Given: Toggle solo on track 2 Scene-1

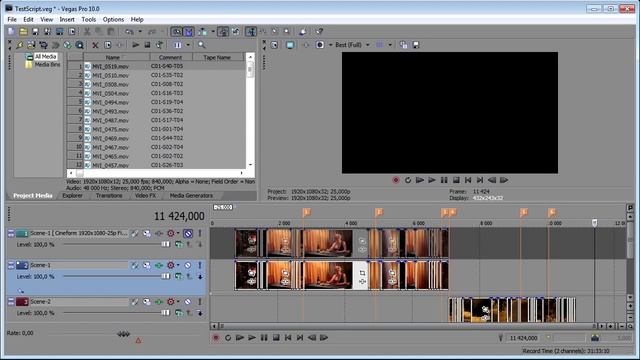Looking at the screenshot, I should click(x=200, y=265).
